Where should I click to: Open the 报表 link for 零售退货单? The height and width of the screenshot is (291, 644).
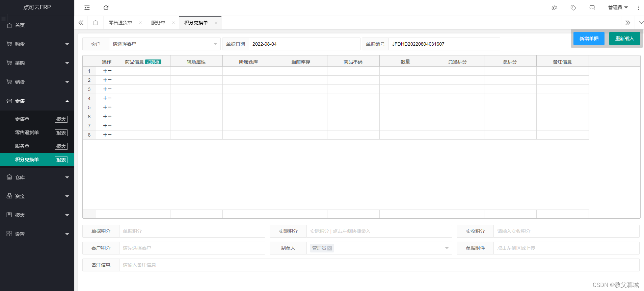(61, 133)
